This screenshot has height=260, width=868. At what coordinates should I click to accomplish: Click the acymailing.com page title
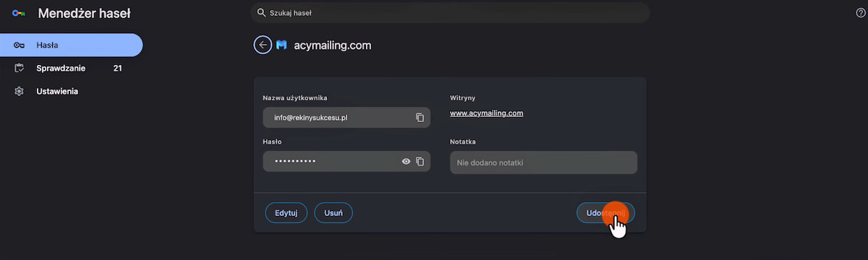point(333,45)
